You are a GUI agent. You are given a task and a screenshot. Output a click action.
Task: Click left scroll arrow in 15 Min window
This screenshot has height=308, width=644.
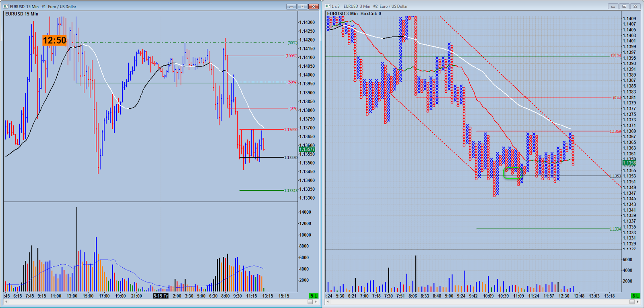6,302
